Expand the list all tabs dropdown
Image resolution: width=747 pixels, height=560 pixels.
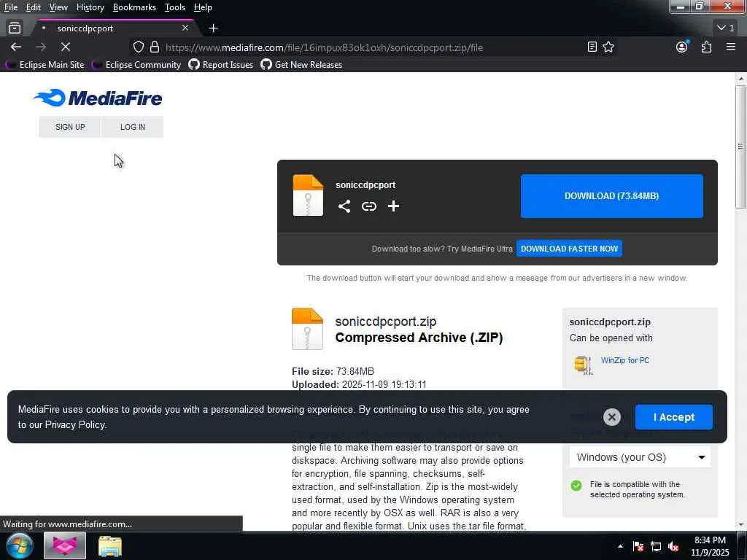pos(726,28)
